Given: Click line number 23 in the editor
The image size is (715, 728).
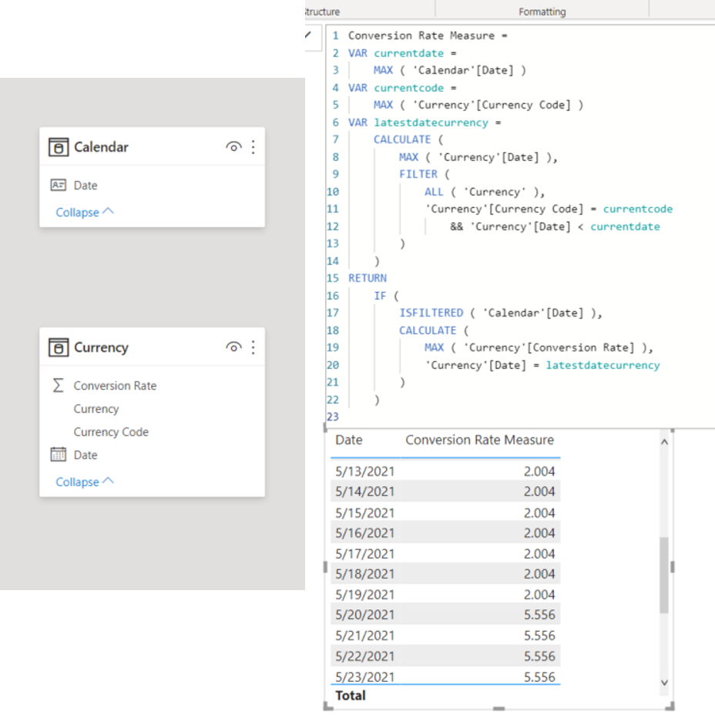Looking at the screenshot, I should [x=332, y=417].
